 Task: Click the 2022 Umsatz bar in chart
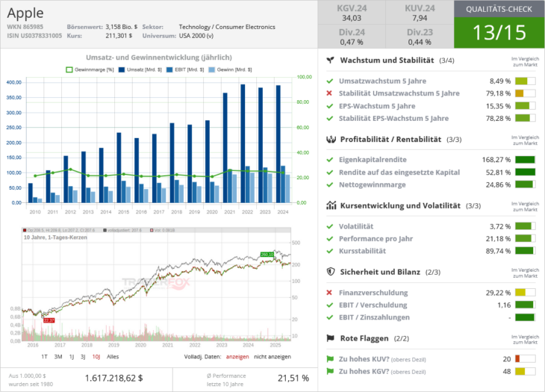coord(243,143)
